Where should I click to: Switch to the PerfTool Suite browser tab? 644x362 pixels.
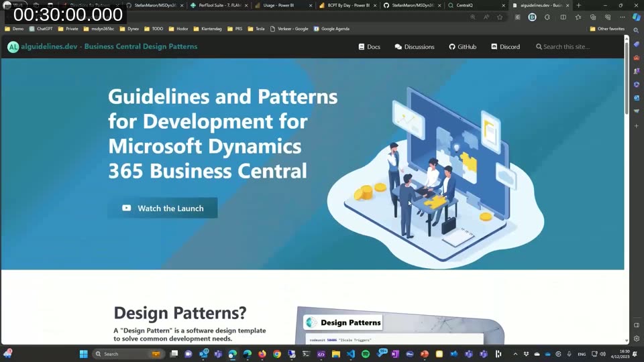(220, 5)
